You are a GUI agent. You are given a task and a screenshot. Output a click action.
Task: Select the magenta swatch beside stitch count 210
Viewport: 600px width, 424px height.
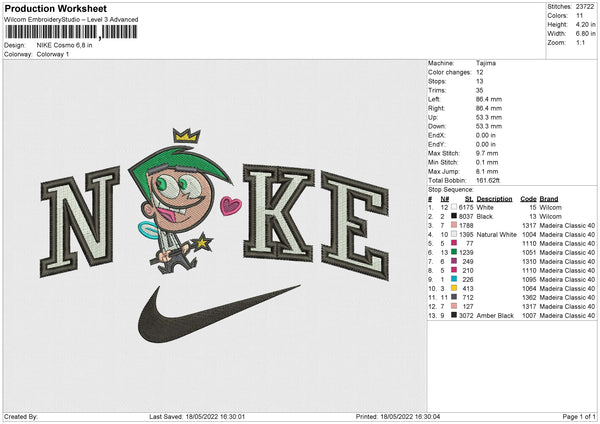click(x=454, y=270)
